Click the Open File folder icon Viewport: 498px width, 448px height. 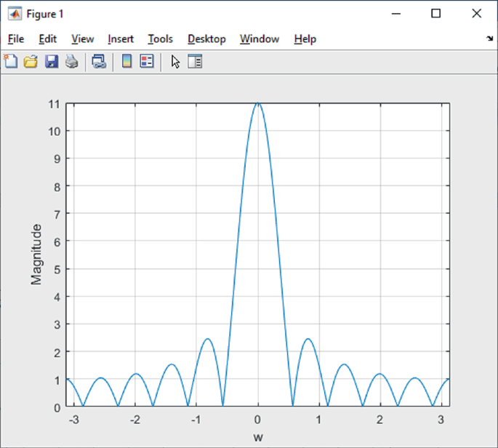[31, 62]
